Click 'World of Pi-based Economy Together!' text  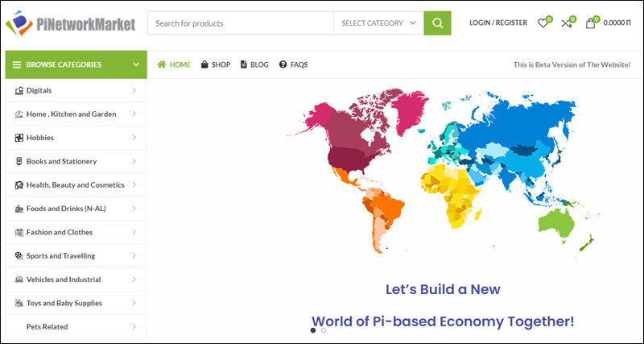click(x=443, y=321)
